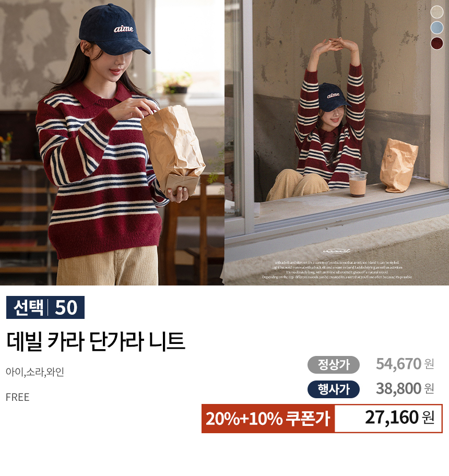449x476 pixels.
Task: Click the 27,160 원 coupon price box
Action: 388,419
